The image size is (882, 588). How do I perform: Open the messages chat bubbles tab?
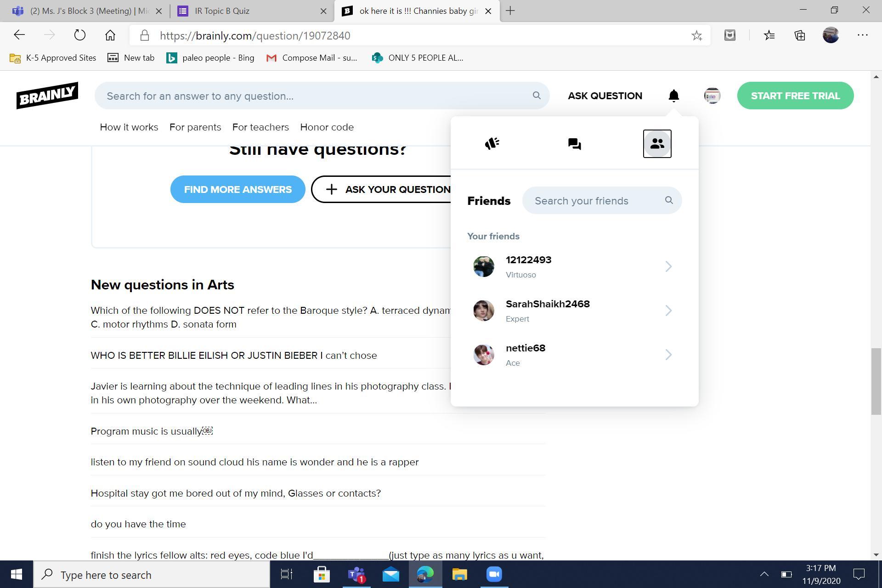pyautogui.click(x=574, y=144)
